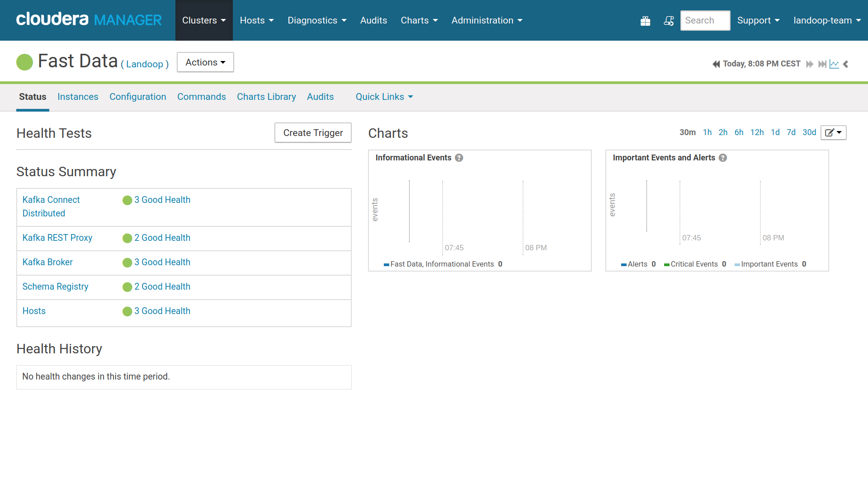Open the running commands icon
868x488 pixels.
(669, 21)
